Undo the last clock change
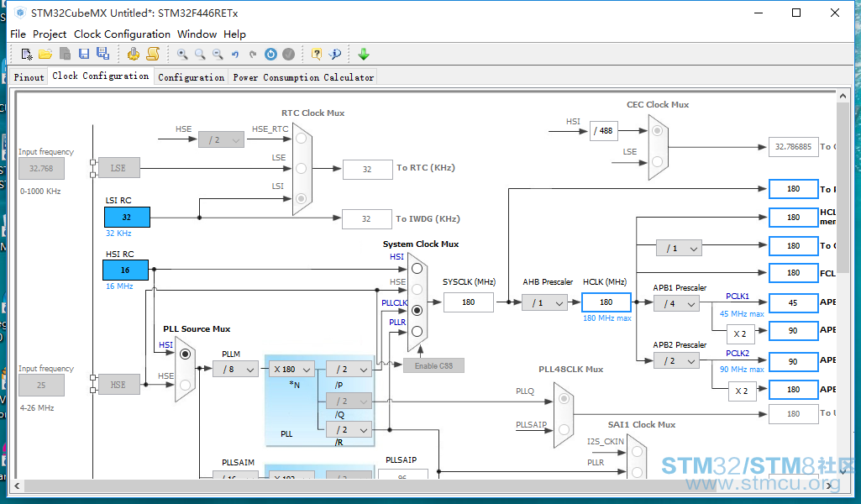 click(235, 54)
